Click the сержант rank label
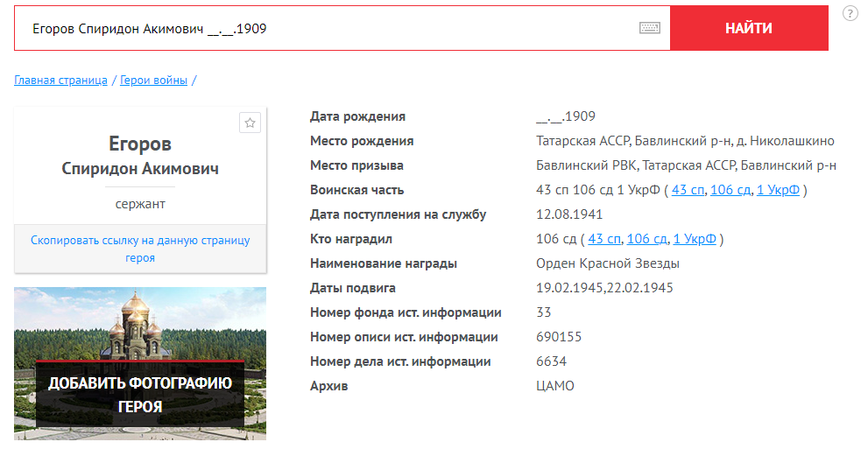Screen dimensions: 868x449 coord(140,204)
